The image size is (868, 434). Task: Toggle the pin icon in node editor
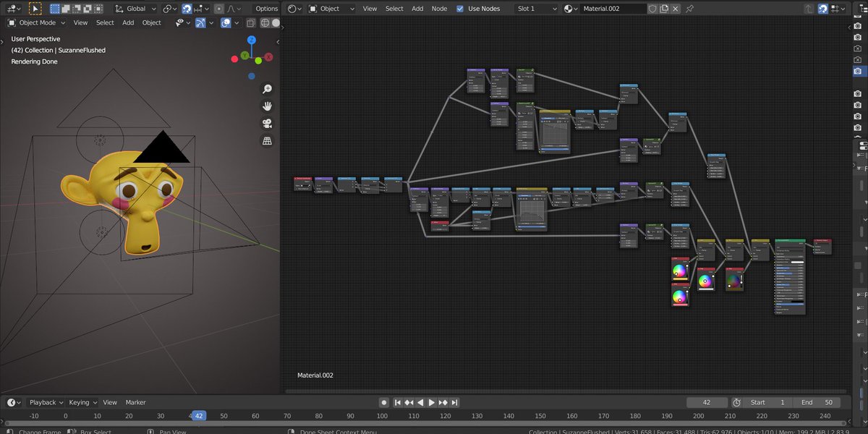(x=689, y=9)
